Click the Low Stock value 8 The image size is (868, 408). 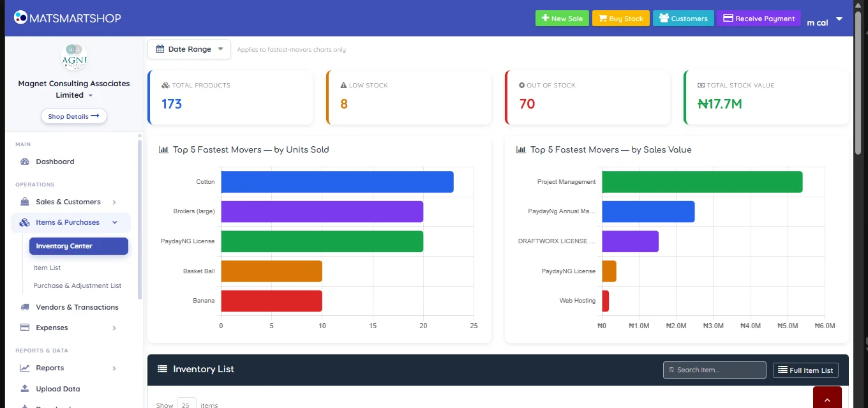tap(344, 103)
